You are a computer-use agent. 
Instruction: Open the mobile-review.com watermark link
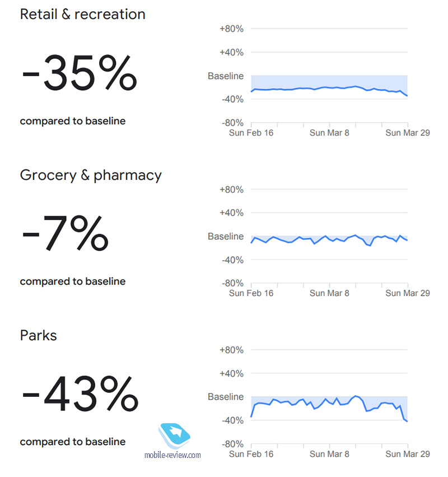point(172,455)
